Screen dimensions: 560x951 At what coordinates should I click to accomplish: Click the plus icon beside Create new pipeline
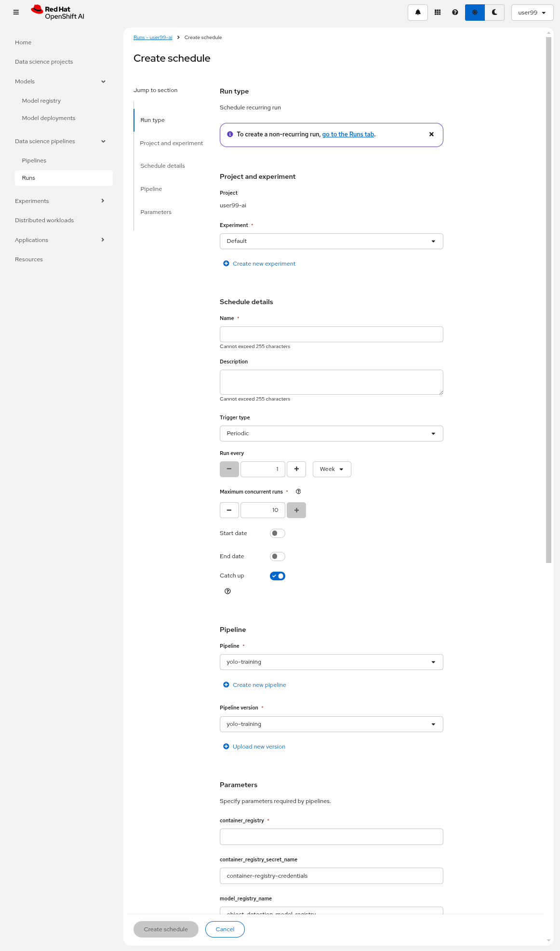coord(226,685)
